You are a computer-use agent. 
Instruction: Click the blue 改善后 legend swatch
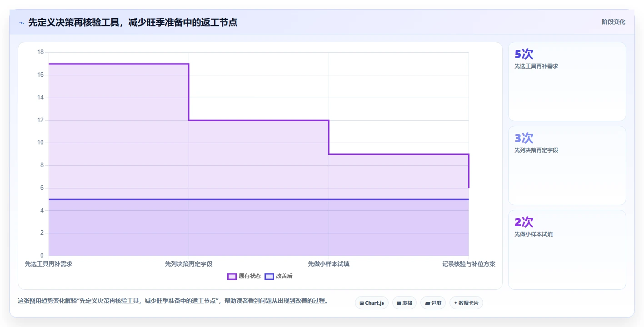click(269, 276)
